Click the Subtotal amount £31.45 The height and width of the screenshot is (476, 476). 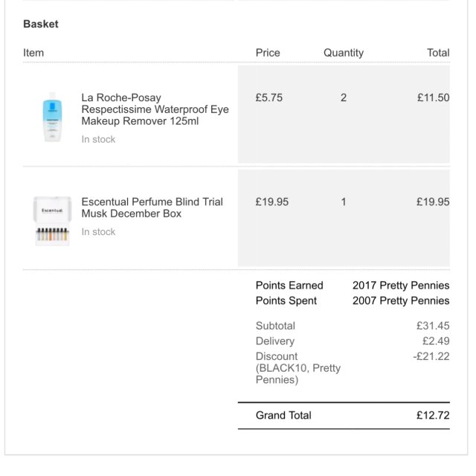(x=433, y=326)
